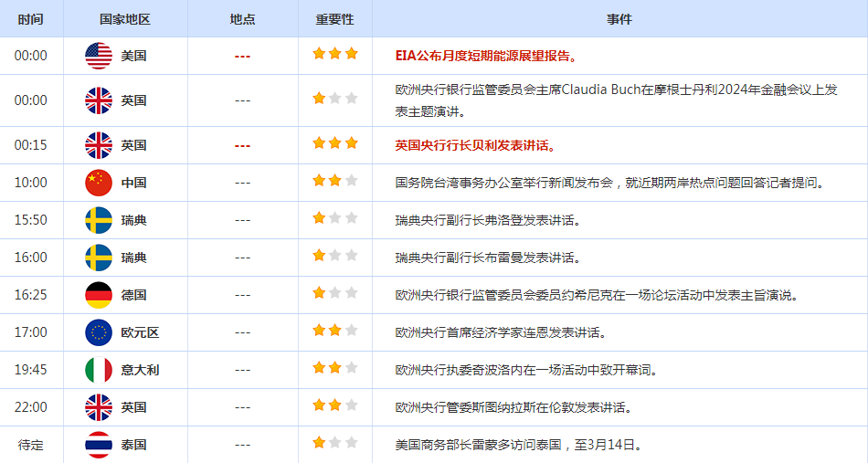Click the 事件 column header
Screen dimensions: 868x463
pyautogui.click(x=619, y=19)
